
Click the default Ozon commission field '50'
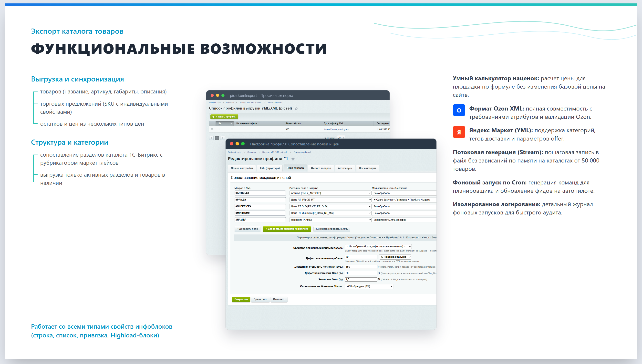(x=361, y=273)
